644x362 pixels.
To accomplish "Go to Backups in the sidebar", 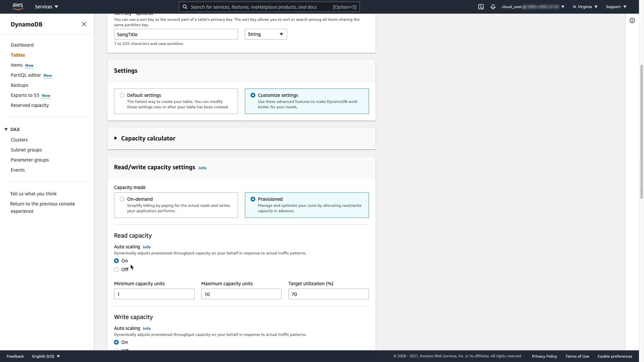I will click(19, 85).
